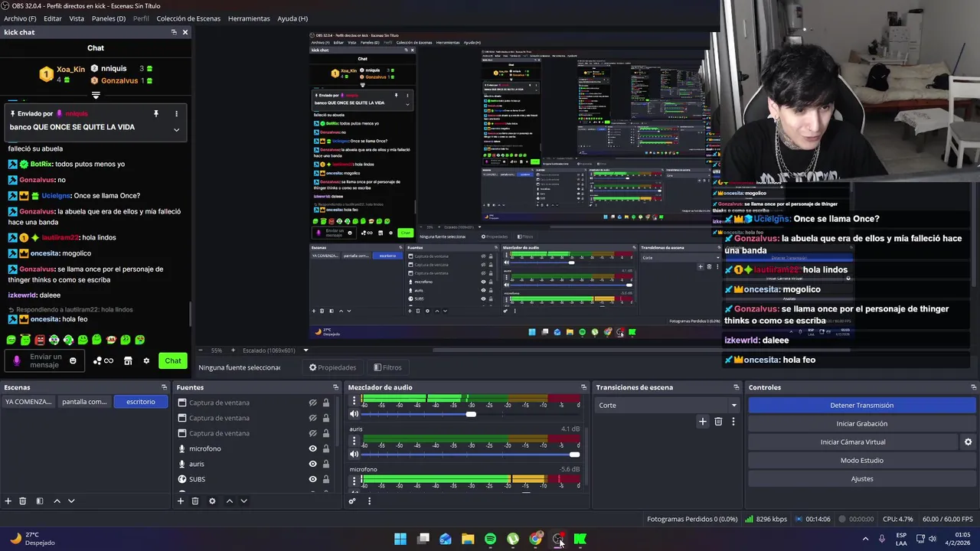Open Corte transition dropdown
This screenshot has height=551, width=980.
click(668, 405)
